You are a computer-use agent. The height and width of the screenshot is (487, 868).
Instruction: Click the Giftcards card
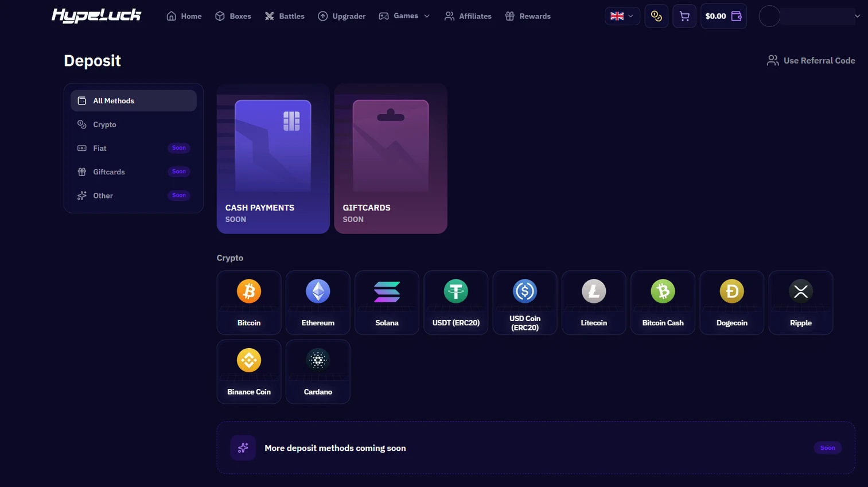(x=391, y=158)
